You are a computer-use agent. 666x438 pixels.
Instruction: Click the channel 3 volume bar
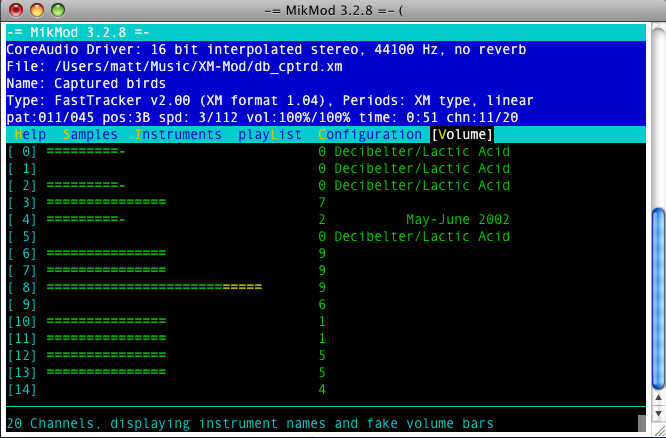click(106, 203)
